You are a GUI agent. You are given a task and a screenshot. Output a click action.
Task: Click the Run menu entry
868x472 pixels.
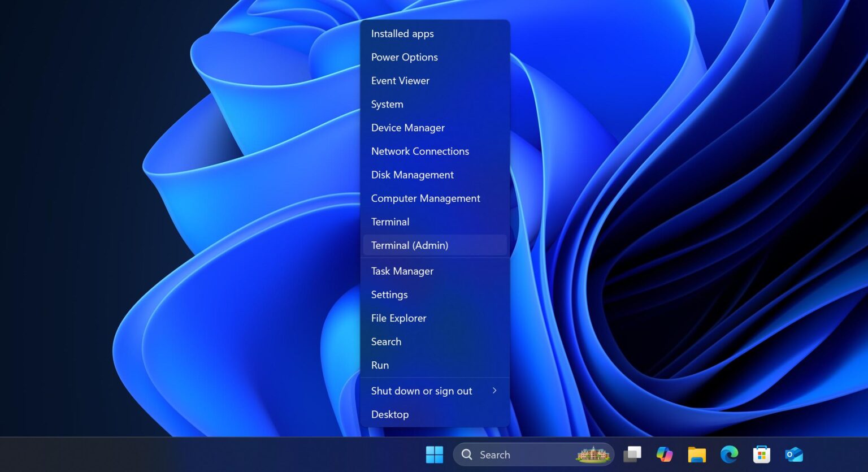[x=380, y=365]
